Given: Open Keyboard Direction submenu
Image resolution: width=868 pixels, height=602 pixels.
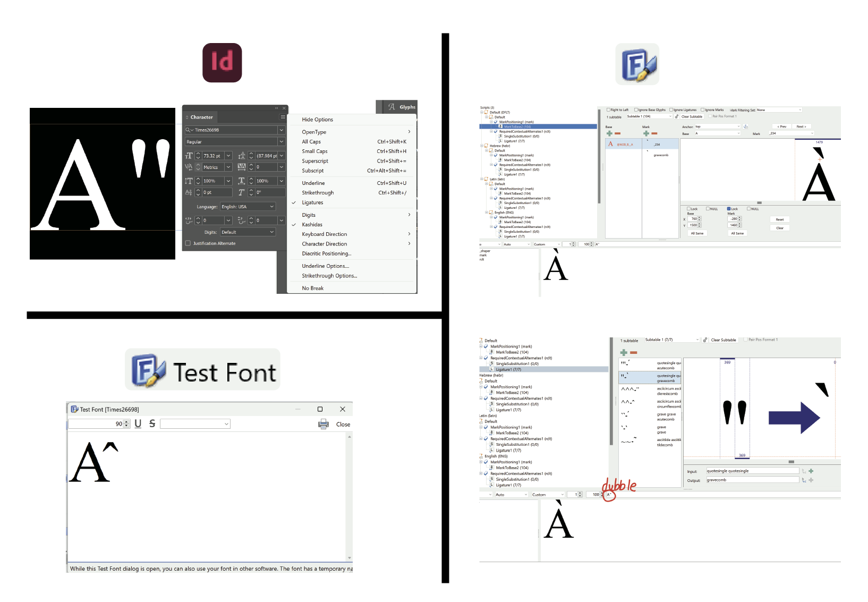Looking at the screenshot, I should click(x=351, y=234).
